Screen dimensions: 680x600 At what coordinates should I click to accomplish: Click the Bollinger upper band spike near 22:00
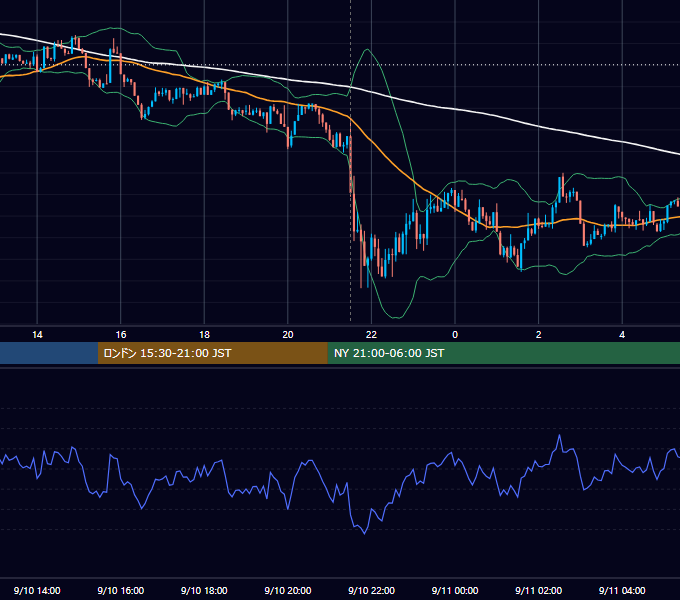click(368, 50)
